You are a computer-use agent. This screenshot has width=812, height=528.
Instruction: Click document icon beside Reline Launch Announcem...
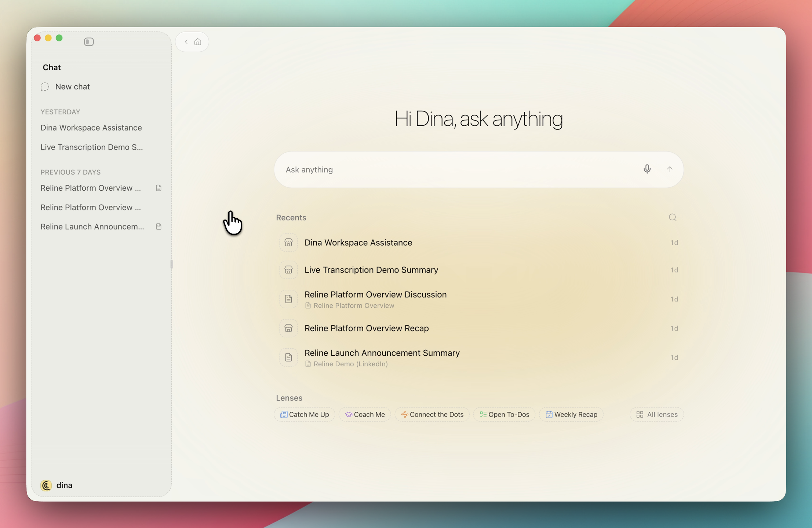(159, 227)
